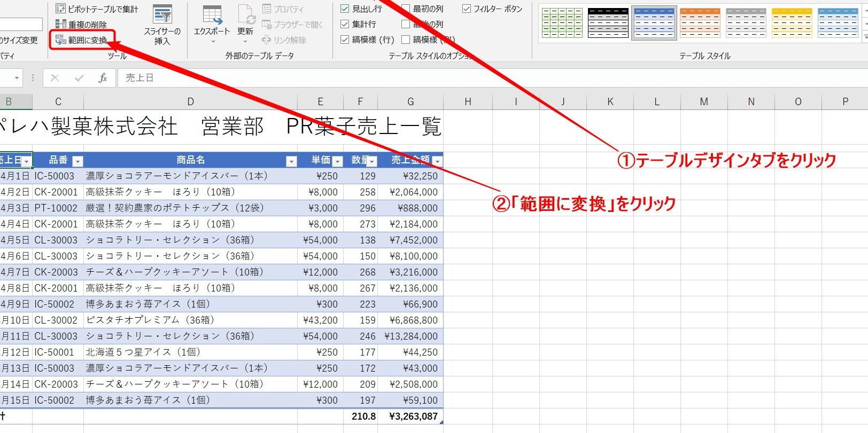Image resolution: width=868 pixels, height=433 pixels.
Task: Expand the Export (エクスポート) dropdown arrow
Action: (x=212, y=42)
